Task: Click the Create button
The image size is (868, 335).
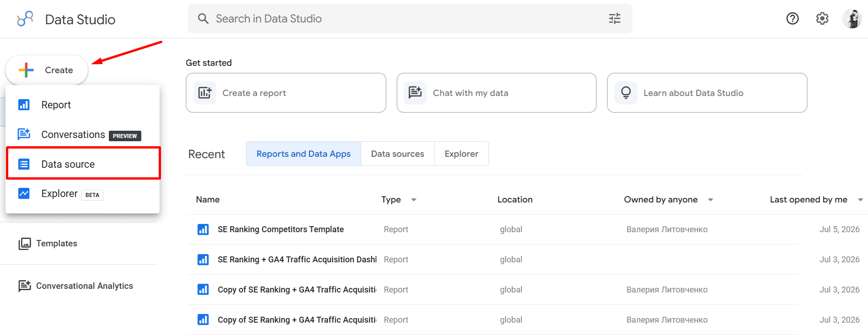Action: (x=47, y=70)
